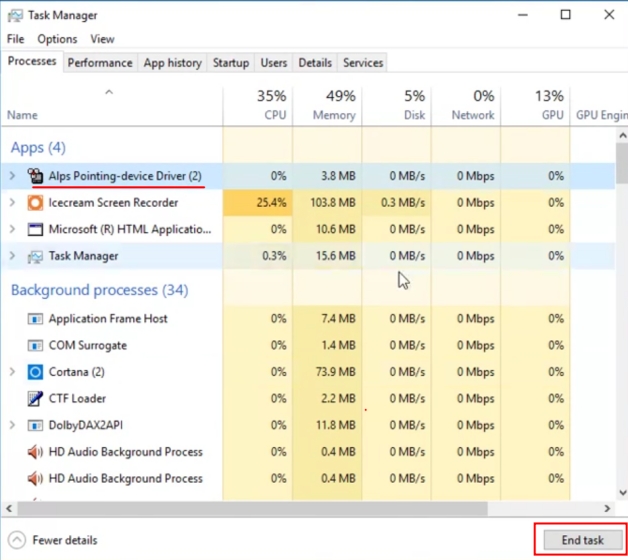The image size is (628, 560).
Task: Click the vertical scrollbar down arrow
Action: (x=622, y=493)
